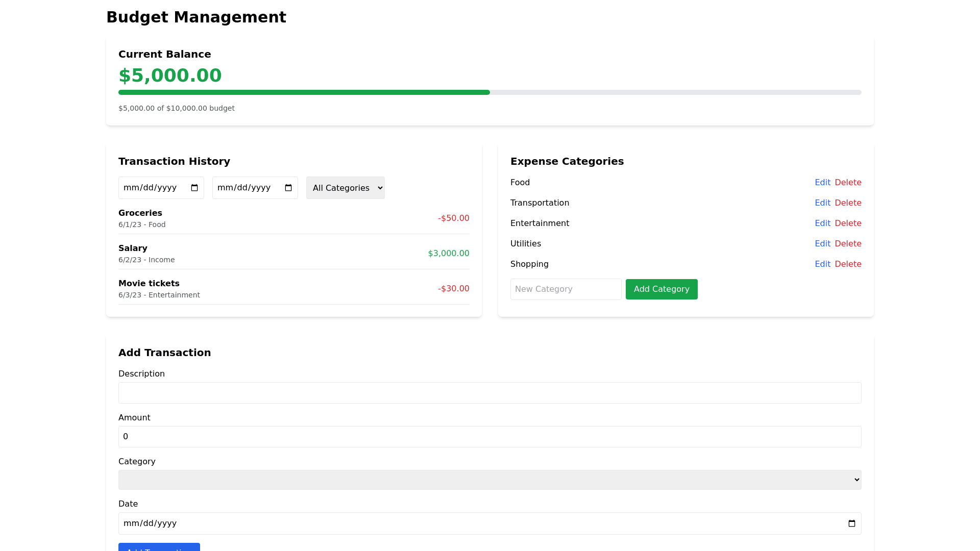Select the Groceries transaction row
The width and height of the screenshot is (980, 551).
point(293,218)
